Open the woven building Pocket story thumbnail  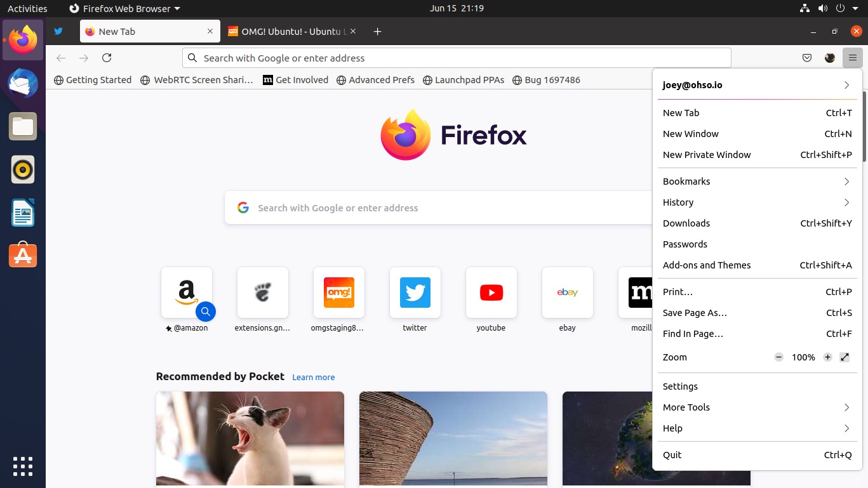pos(453,439)
